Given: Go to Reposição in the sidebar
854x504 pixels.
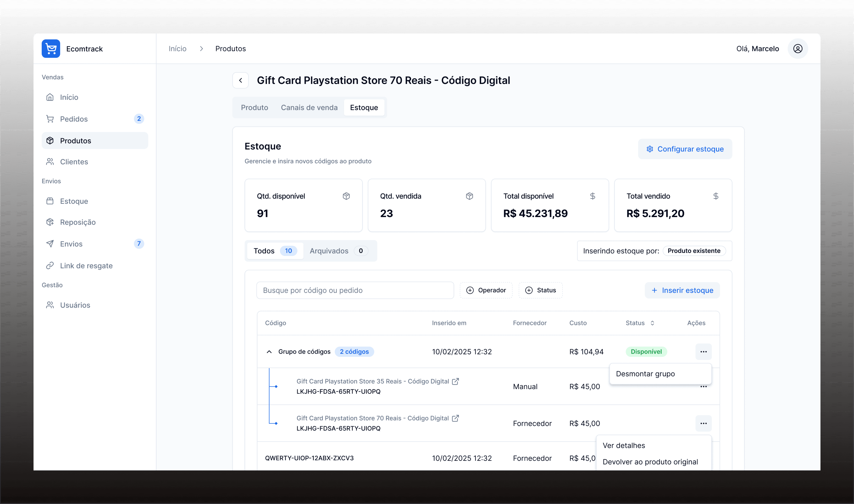Looking at the screenshot, I should 78,222.
